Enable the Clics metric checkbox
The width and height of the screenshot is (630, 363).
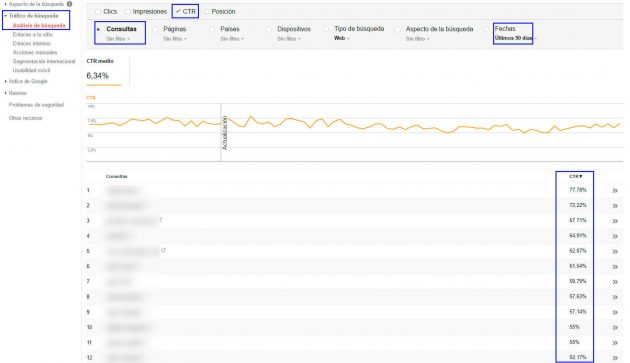98,12
